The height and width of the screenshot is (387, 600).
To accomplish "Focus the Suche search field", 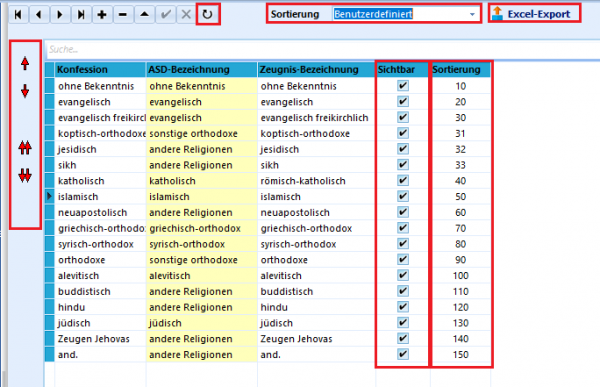I will [321, 49].
